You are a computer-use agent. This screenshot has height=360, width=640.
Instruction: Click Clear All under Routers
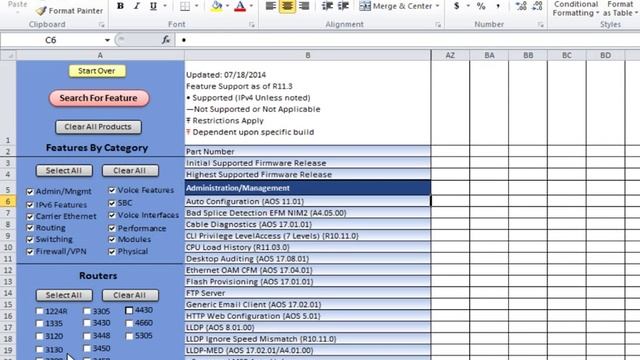130,295
